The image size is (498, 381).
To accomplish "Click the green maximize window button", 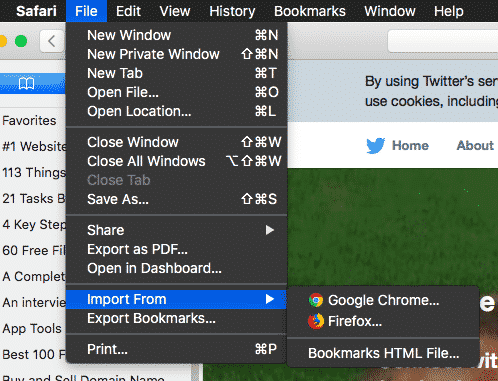I will click(21, 41).
